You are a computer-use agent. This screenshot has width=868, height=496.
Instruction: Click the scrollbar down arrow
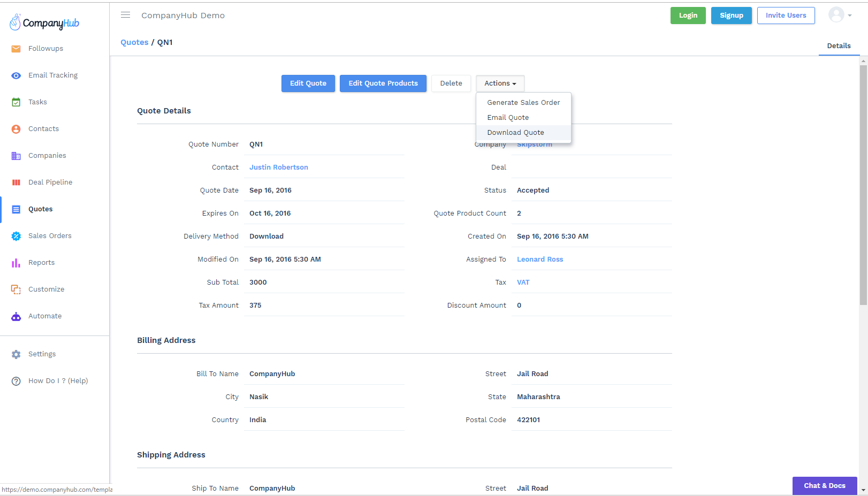(863, 490)
